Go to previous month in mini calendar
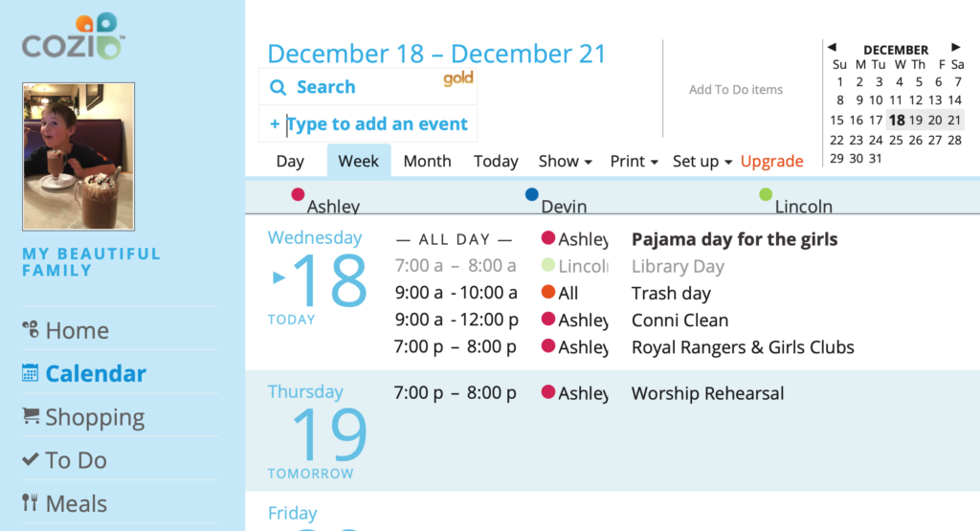This screenshot has width=980, height=531. click(x=832, y=47)
